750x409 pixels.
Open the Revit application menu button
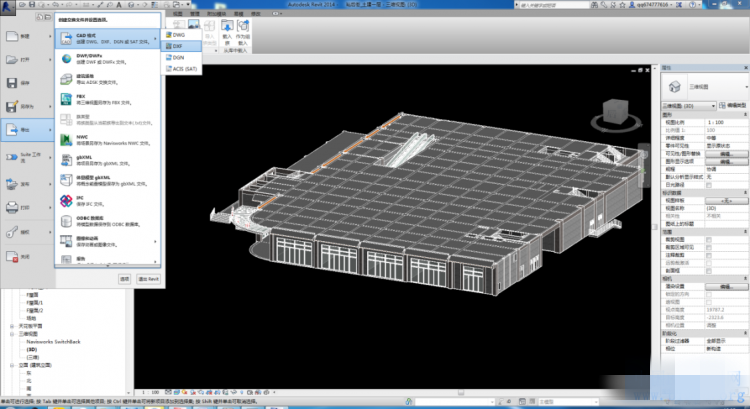tap(8, 8)
